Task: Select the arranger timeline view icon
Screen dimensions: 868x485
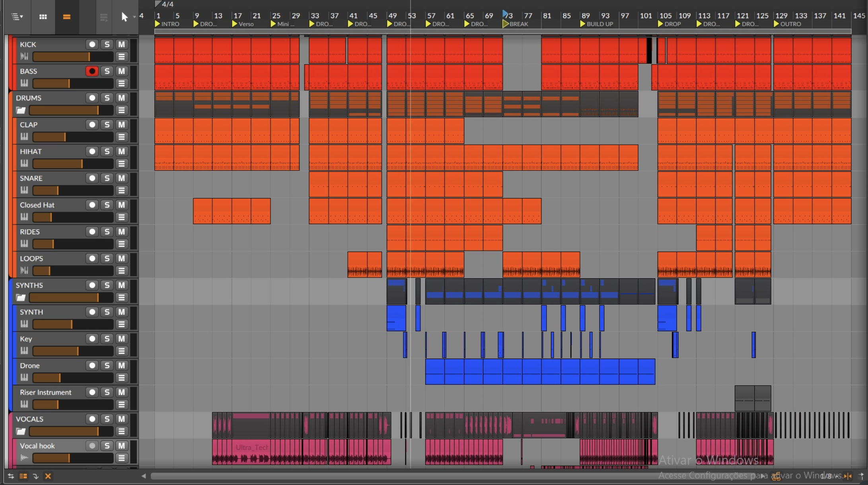Action: point(66,17)
